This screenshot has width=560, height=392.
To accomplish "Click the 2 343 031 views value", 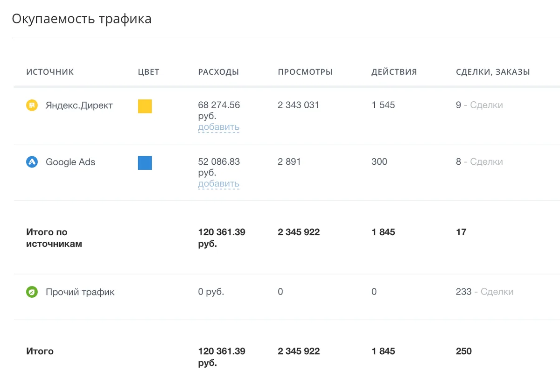I will (298, 105).
